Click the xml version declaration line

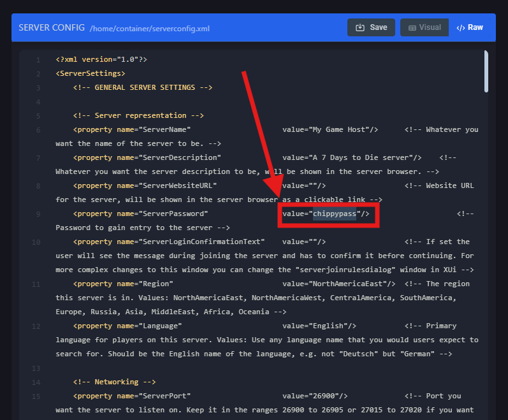pyautogui.click(x=101, y=59)
